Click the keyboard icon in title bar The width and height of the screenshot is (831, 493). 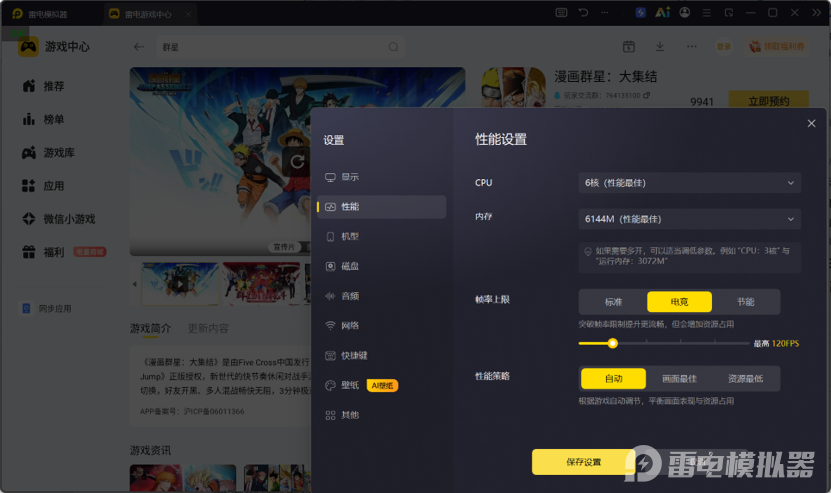pyautogui.click(x=561, y=13)
